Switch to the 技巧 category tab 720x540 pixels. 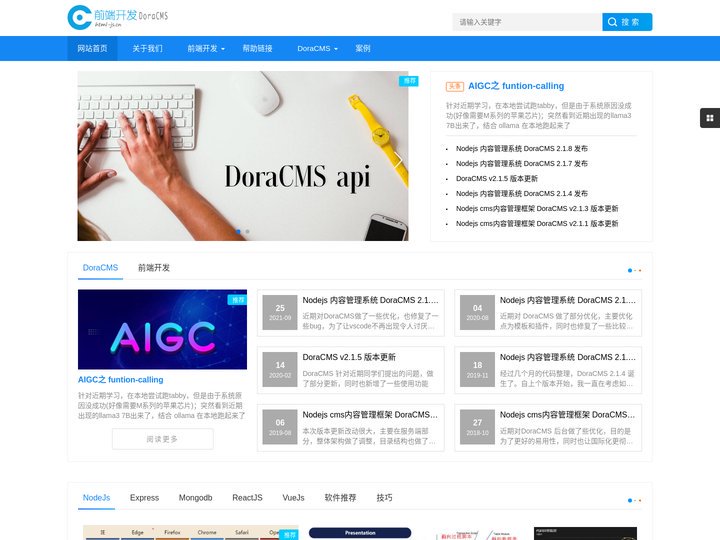384,498
